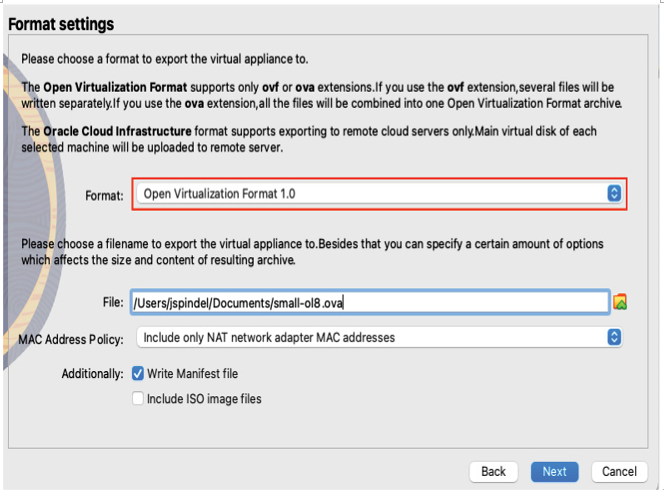
Task: Expand the 'Include only NAT network adapter' dropdown
Action: 379,338
